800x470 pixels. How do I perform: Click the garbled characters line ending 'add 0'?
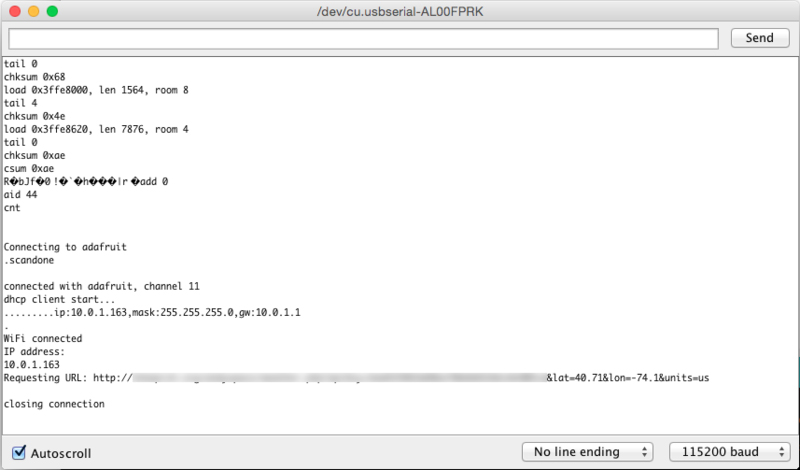[86, 182]
